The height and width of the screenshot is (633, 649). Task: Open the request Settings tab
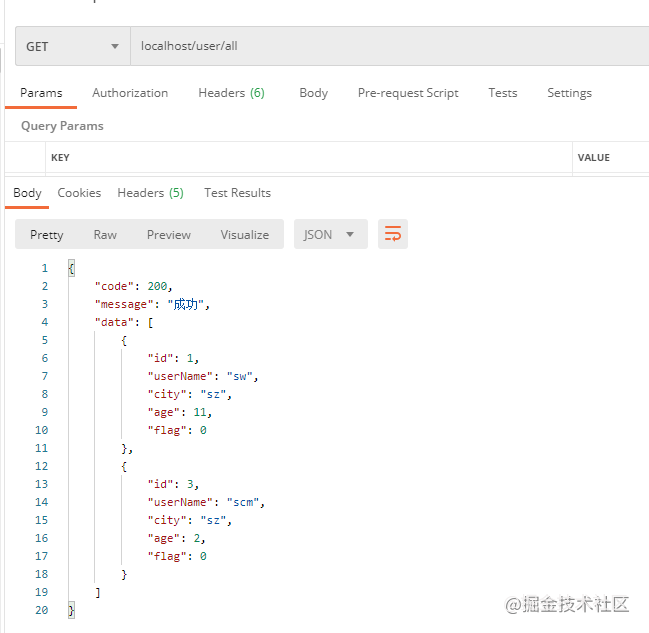click(x=569, y=93)
